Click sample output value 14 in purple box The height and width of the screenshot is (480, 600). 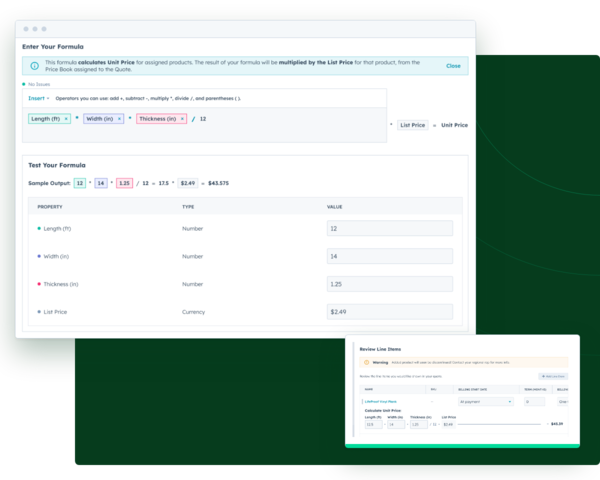(x=101, y=183)
